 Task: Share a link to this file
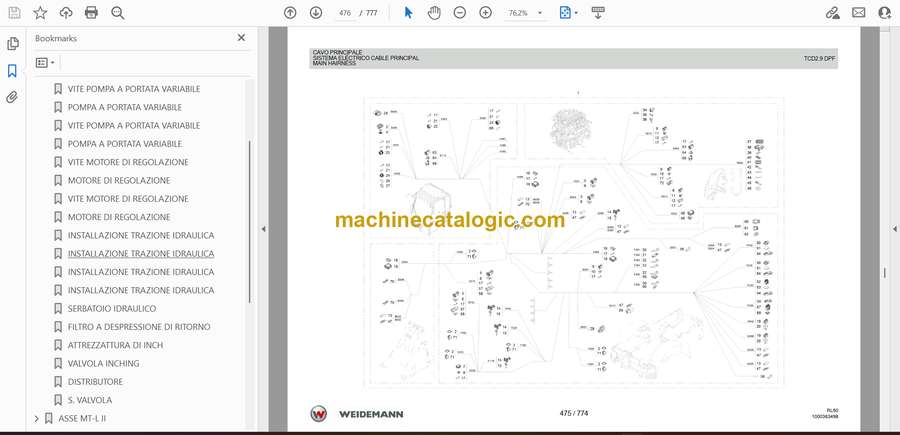pos(832,13)
